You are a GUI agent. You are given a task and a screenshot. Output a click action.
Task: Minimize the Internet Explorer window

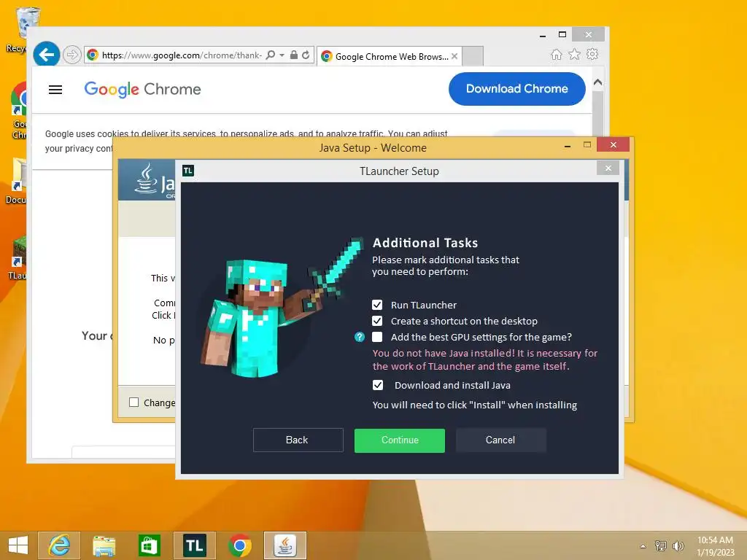point(543,35)
